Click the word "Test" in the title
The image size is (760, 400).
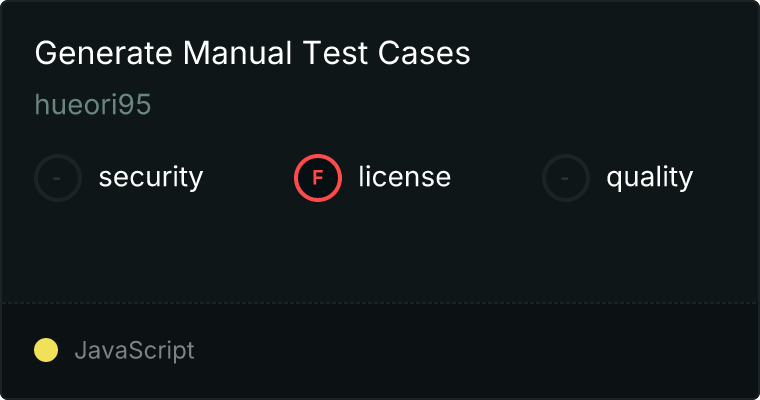[x=327, y=54]
